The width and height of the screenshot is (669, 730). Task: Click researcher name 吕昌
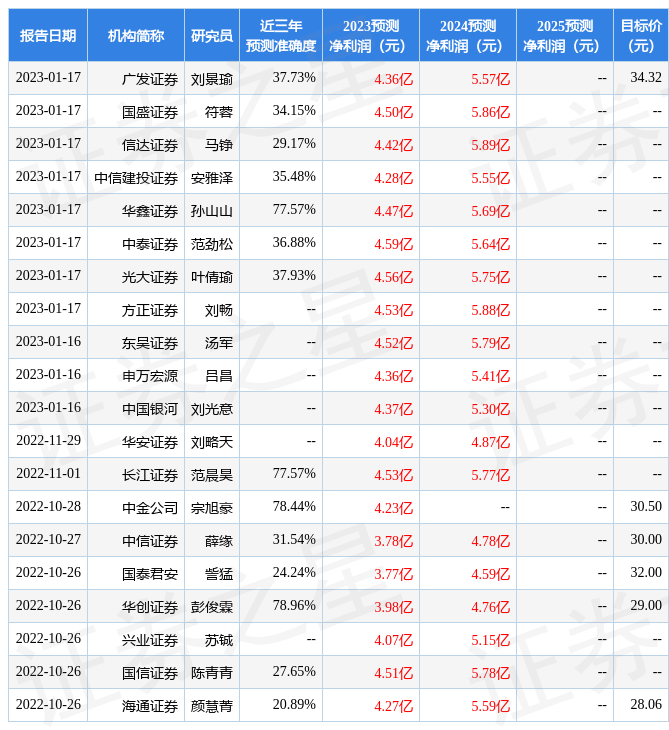point(219,376)
